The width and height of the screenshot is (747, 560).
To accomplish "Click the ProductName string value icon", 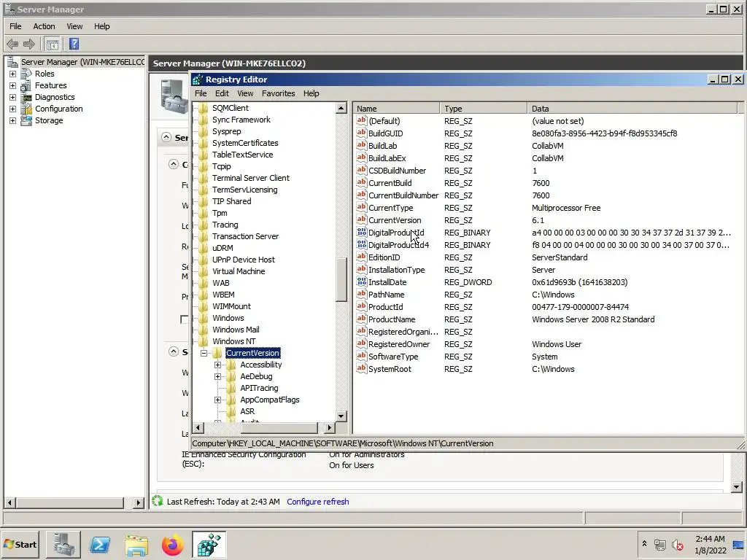I will 362,319.
